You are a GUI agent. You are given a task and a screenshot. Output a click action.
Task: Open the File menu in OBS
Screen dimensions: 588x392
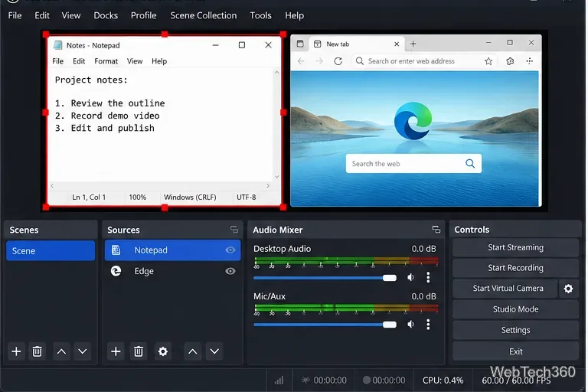[15, 15]
